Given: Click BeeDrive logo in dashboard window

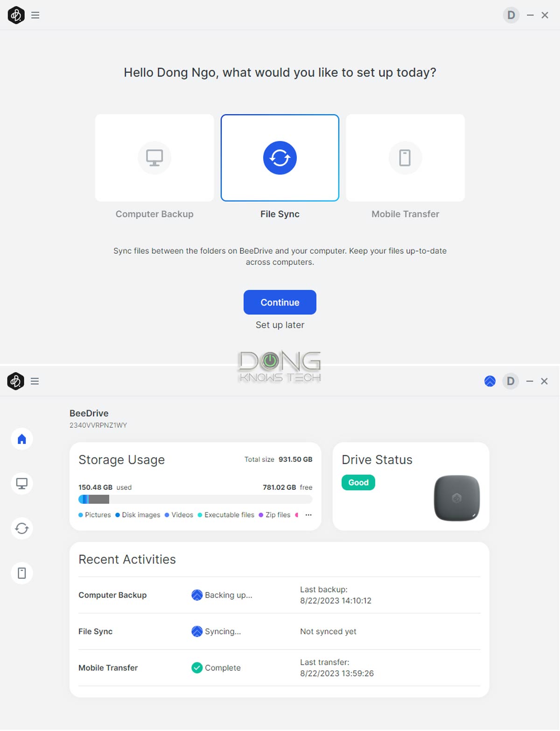Looking at the screenshot, I should 15,381.
